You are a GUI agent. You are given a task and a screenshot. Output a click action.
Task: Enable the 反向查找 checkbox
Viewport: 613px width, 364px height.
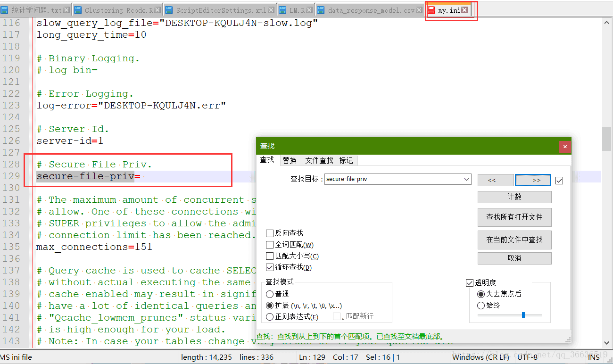click(x=270, y=233)
